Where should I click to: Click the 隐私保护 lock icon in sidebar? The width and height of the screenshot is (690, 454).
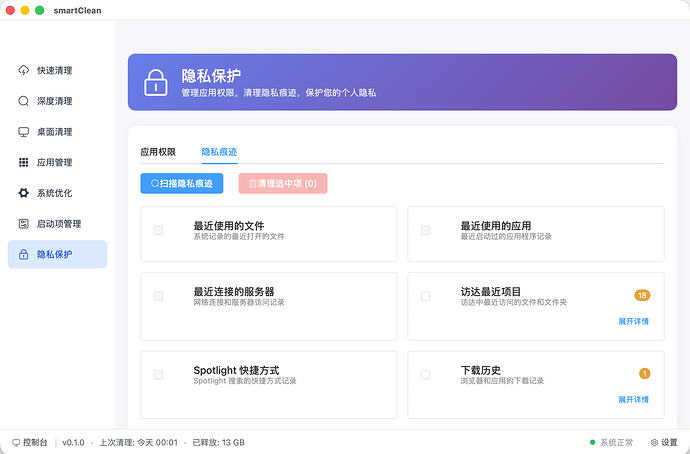tap(24, 254)
